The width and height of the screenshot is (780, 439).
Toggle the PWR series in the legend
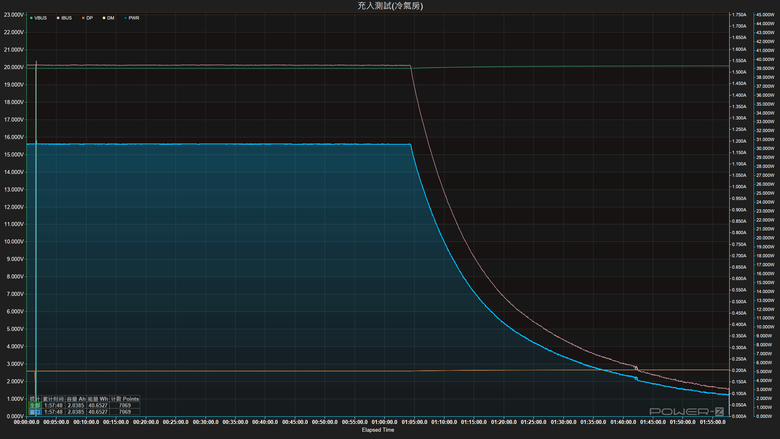(x=132, y=18)
